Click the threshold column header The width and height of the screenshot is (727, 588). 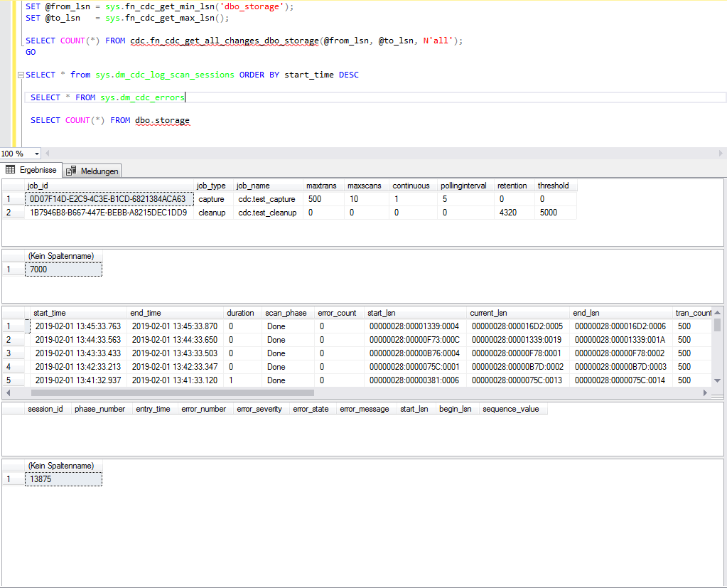555,186
